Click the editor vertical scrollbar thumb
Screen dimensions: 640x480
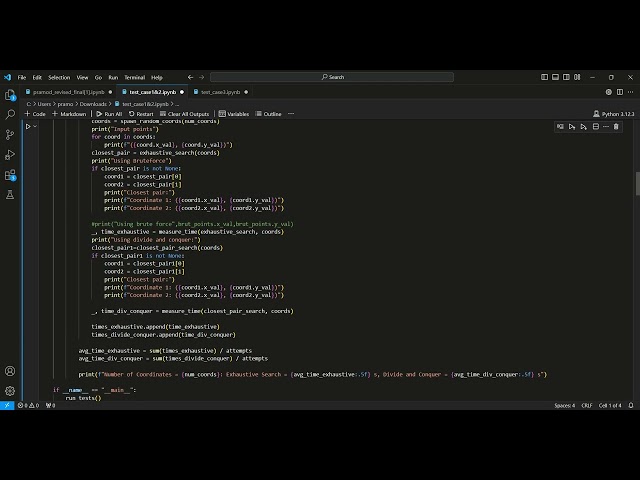(637, 184)
